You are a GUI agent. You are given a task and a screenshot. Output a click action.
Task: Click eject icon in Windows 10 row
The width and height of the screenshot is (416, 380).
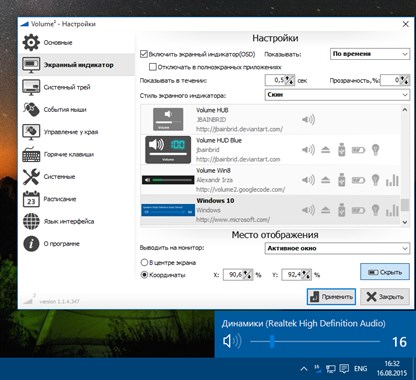coord(325,210)
